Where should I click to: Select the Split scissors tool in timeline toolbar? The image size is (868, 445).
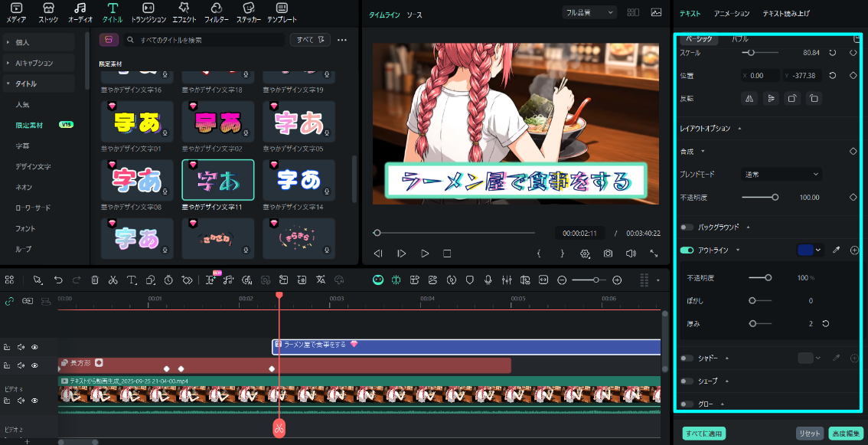pyautogui.click(x=113, y=280)
